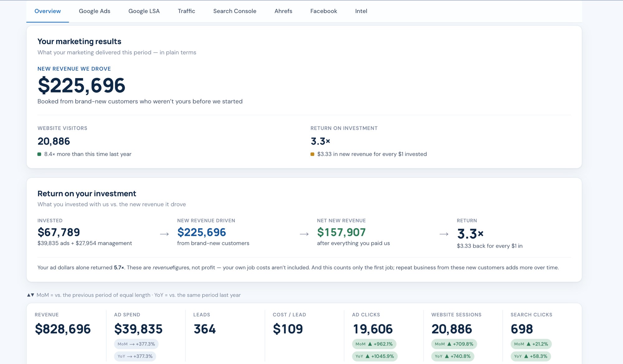Click the arrow between Invested and New Revenue Driven

click(x=164, y=234)
